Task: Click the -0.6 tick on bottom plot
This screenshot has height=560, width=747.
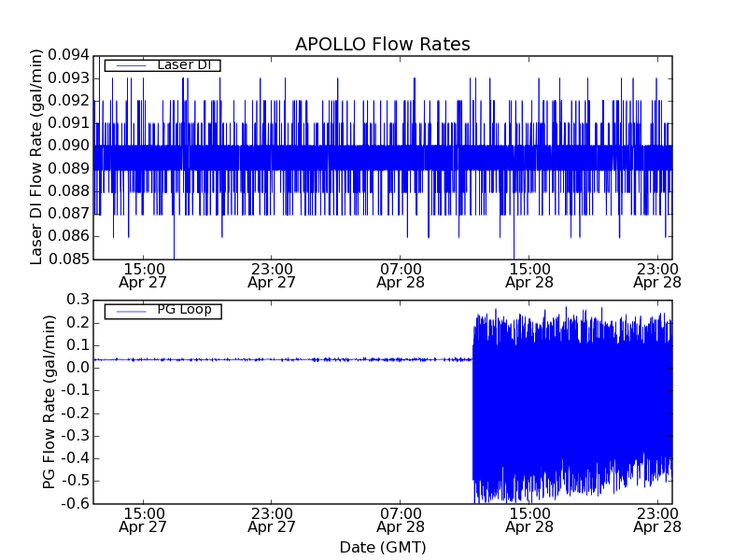Action: 74,504
